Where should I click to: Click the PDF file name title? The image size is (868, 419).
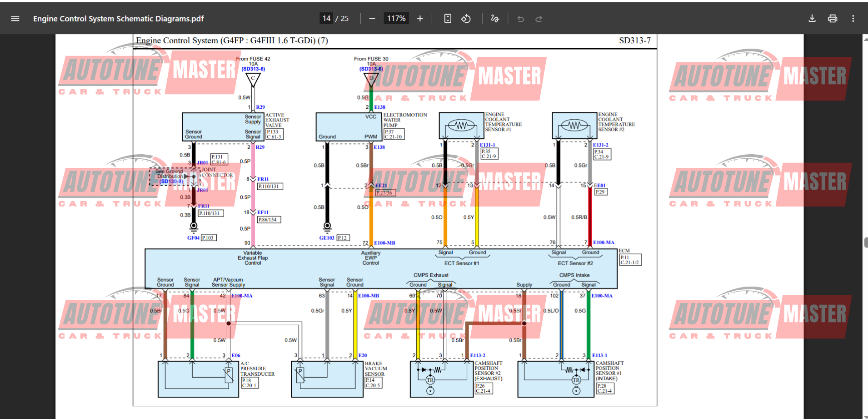118,19
